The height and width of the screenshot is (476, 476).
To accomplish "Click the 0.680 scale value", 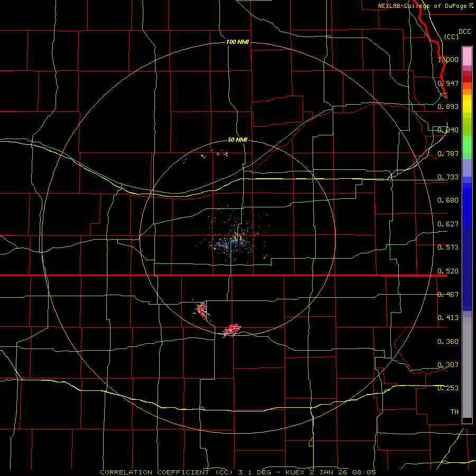I will pos(448,200).
